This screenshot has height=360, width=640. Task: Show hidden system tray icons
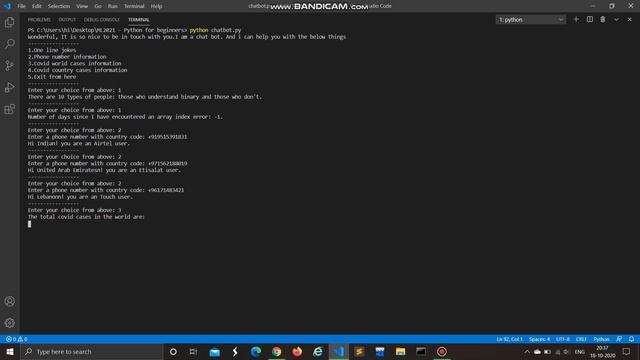(527, 351)
